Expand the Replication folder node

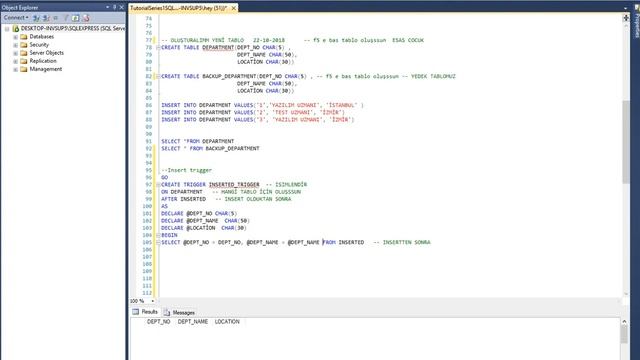[15, 61]
